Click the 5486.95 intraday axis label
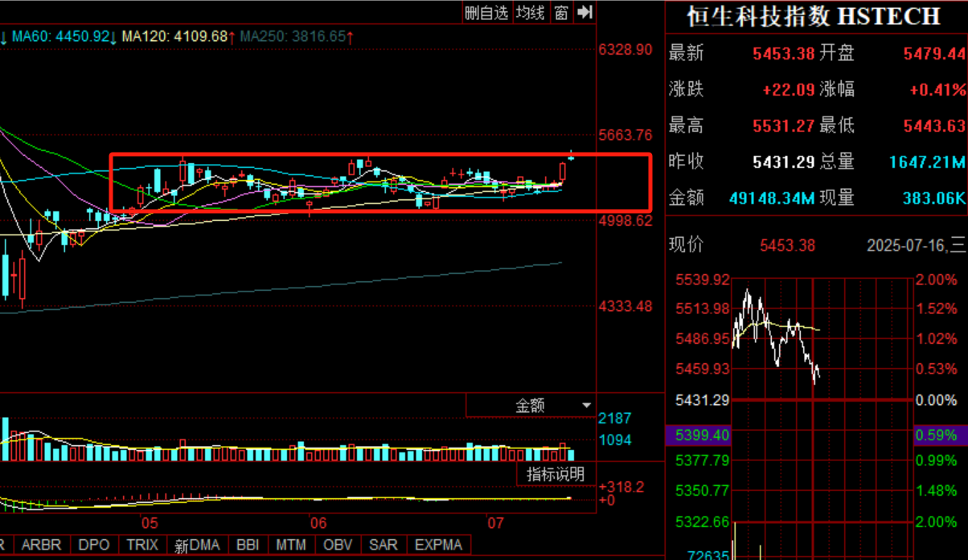Viewport: 968px width, 560px height. click(x=703, y=339)
